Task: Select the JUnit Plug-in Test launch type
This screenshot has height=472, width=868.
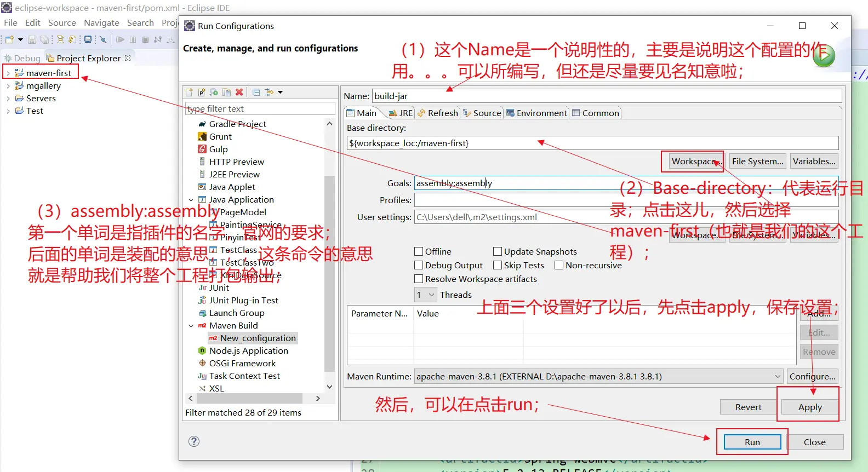Action: click(x=238, y=301)
